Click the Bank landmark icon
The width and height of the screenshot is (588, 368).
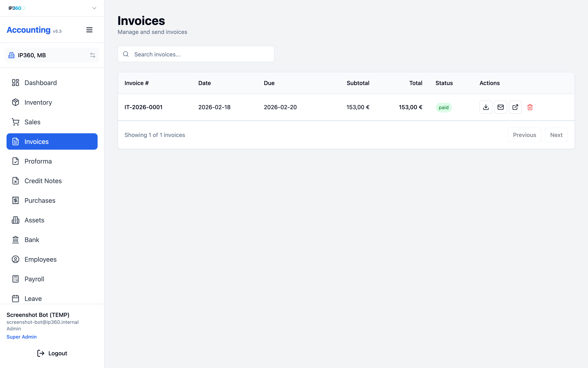pyautogui.click(x=16, y=240)
